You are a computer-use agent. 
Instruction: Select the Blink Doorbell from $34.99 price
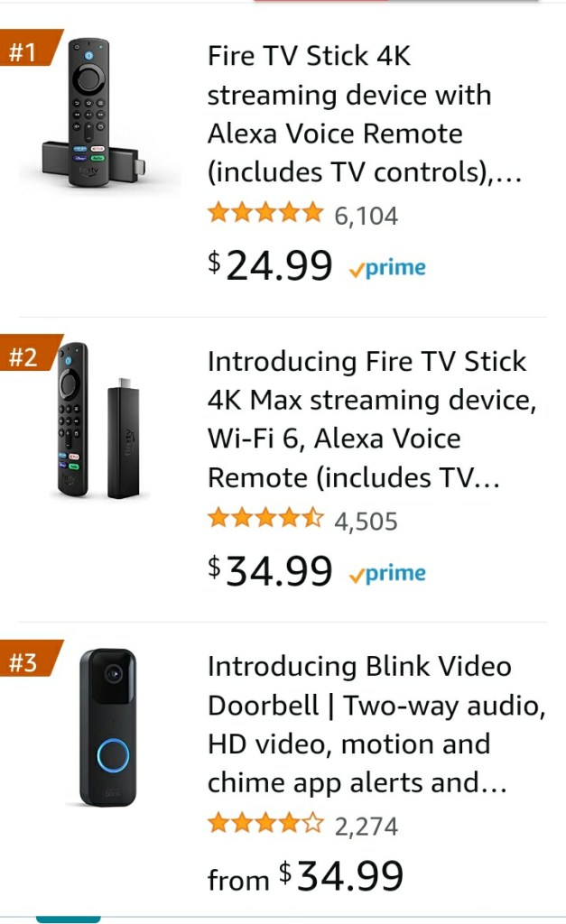[x=305, y=876]
